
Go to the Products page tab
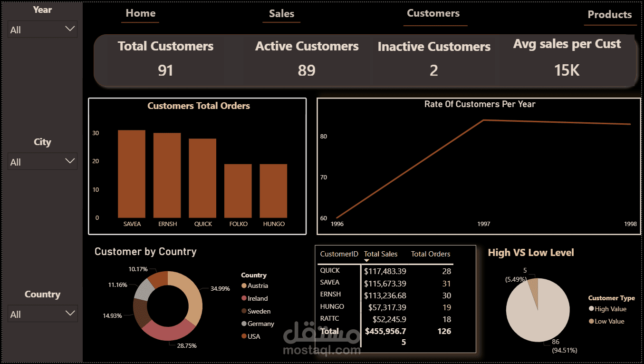pyautogui.click(x=610, y=14)
